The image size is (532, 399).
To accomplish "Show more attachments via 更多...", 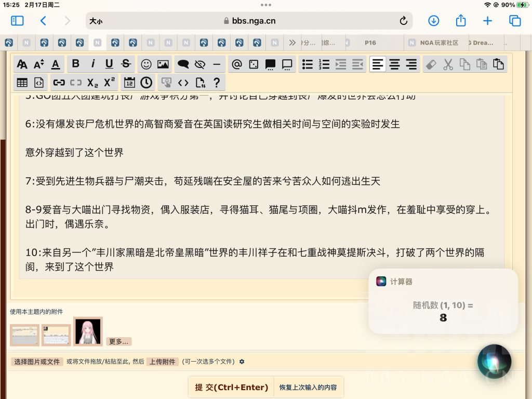I will coord(119,342).
